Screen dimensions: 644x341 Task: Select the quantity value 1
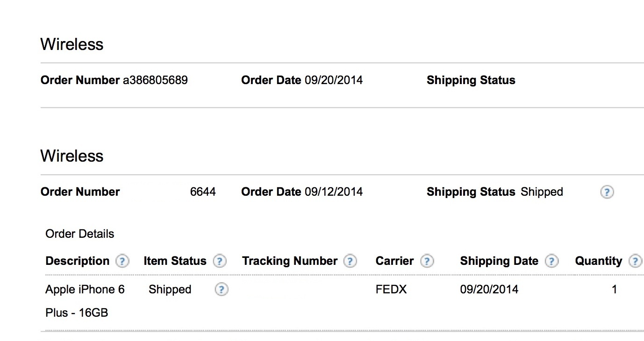pos(615,290)
